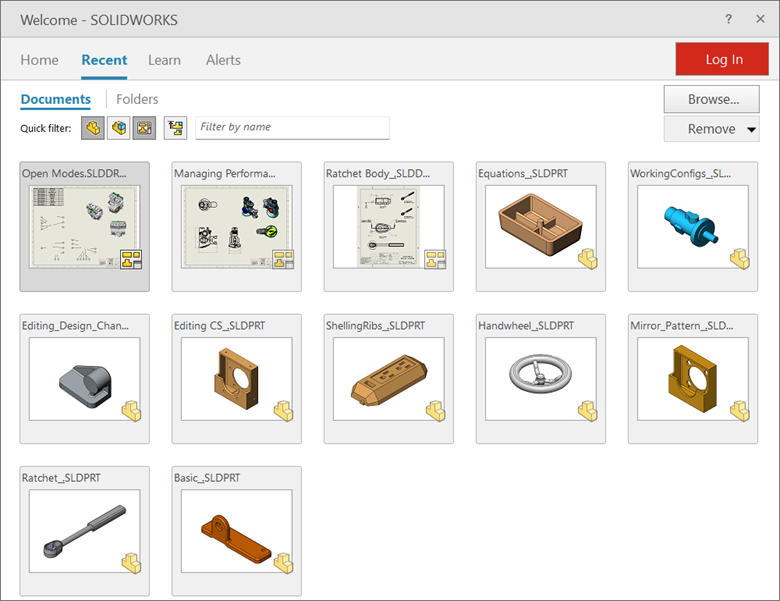Click the 'ShellingRibs_.SLDPRT' file name
The height and width of the screenshot is (601, 780).
[x=376, y=326]
